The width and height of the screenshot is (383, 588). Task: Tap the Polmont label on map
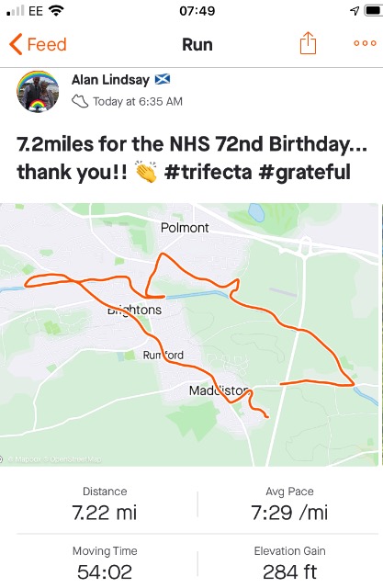(185, 228)
